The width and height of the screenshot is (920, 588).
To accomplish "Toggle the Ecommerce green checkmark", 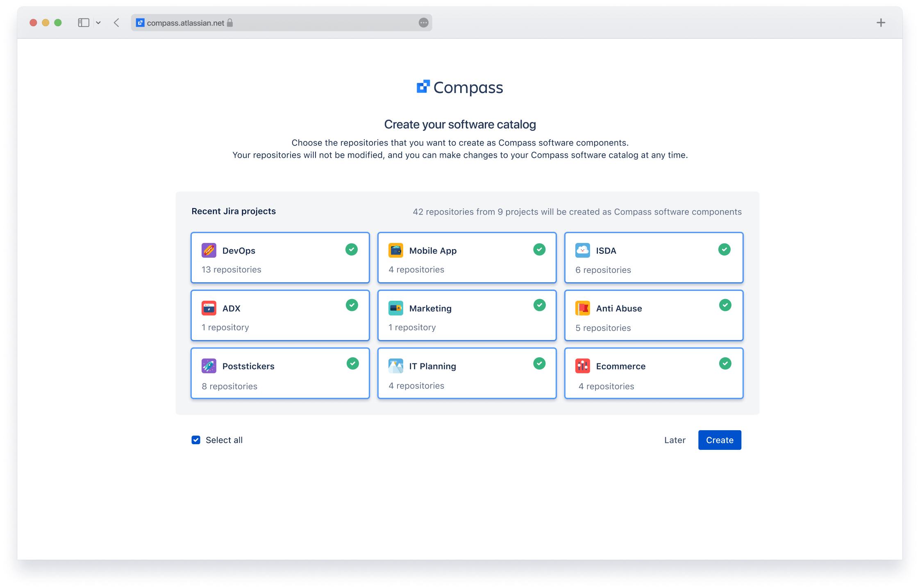I will [725, 363].
